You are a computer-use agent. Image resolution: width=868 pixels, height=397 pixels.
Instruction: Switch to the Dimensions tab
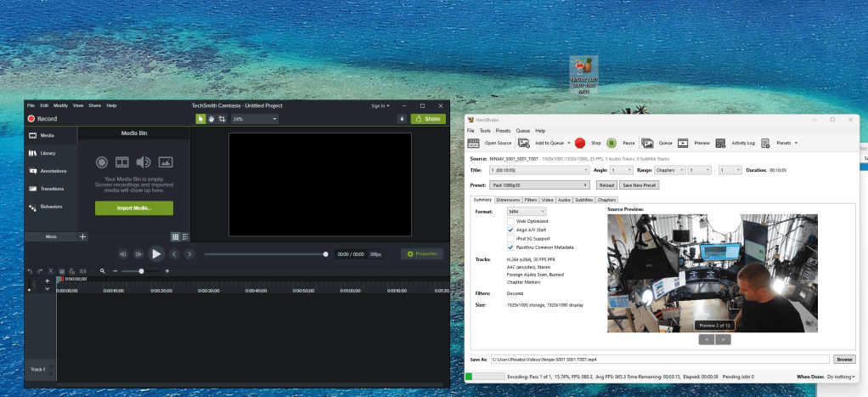[508, 200]
